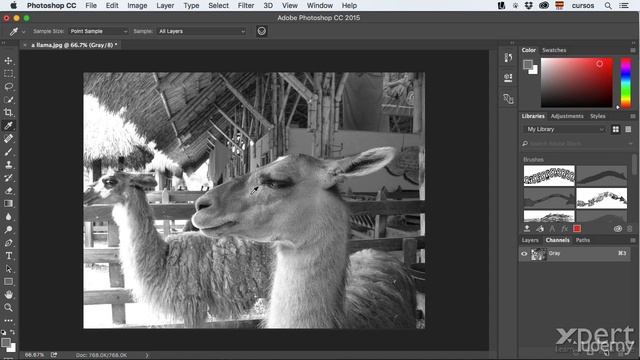Open the History panel icon
640x360 pixels.
(x=508, y=58)
